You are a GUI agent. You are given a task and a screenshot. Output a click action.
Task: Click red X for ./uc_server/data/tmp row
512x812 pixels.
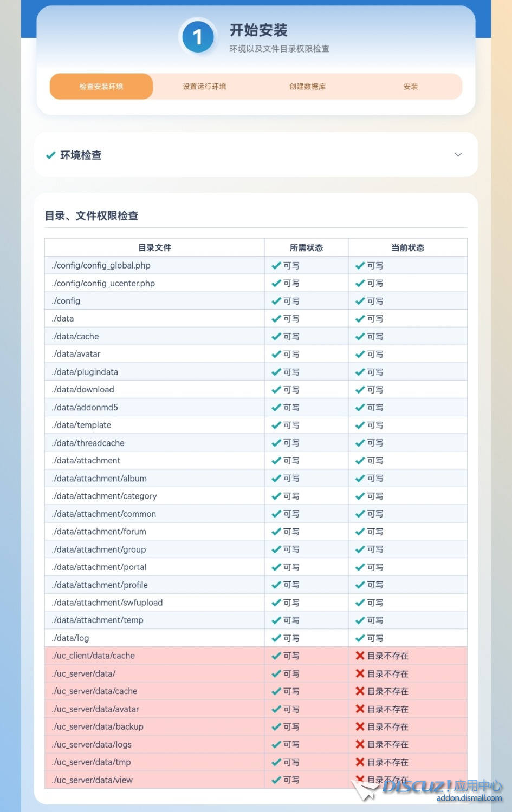360,762
